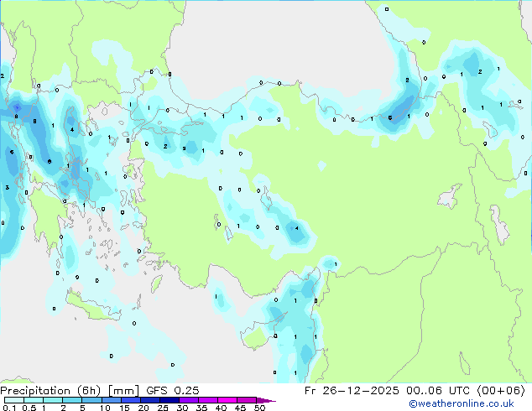Click the 20–25 mm dark blue swatch
Screen dimensions: 532x411
(150, 400)
